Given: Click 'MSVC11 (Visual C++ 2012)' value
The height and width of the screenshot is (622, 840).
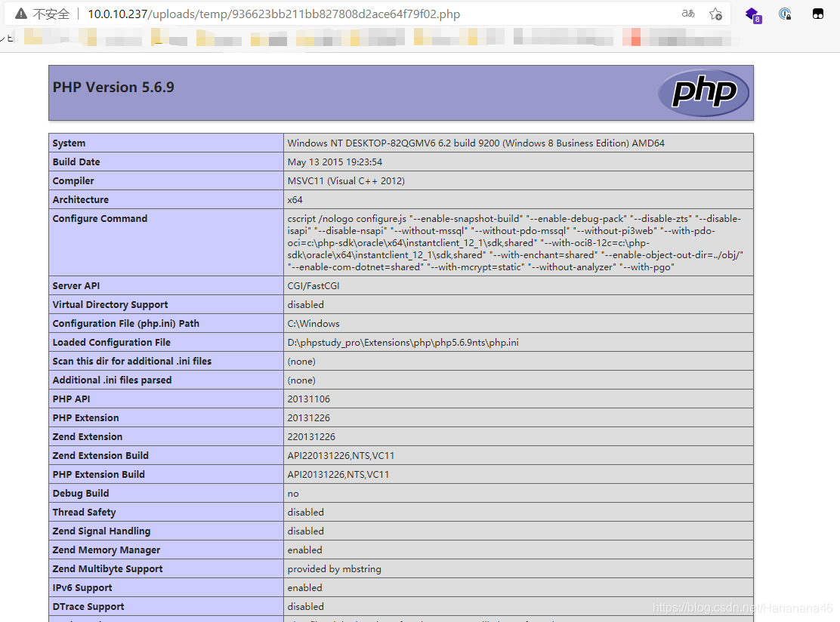Looking at the screenshot, I should coord(346,180).
